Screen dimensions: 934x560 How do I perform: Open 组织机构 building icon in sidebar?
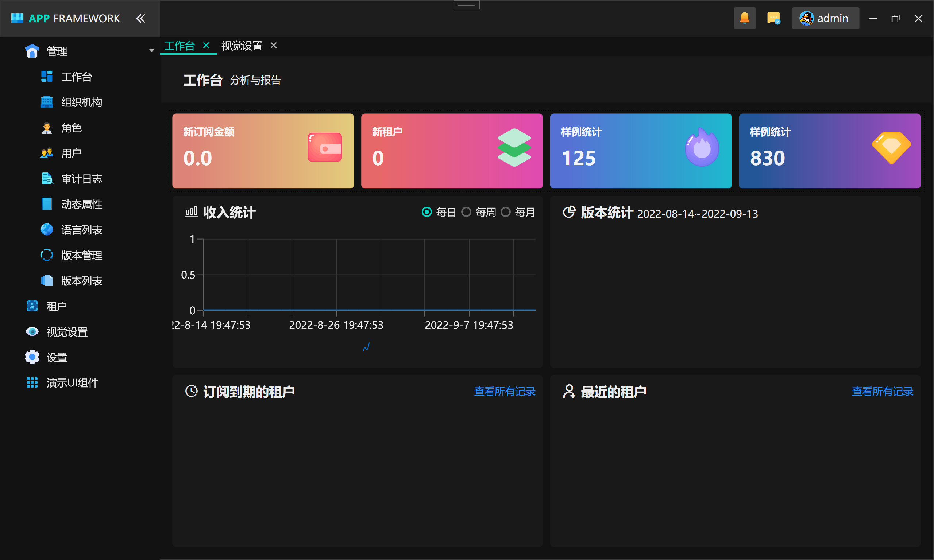[x=46, y=102]
